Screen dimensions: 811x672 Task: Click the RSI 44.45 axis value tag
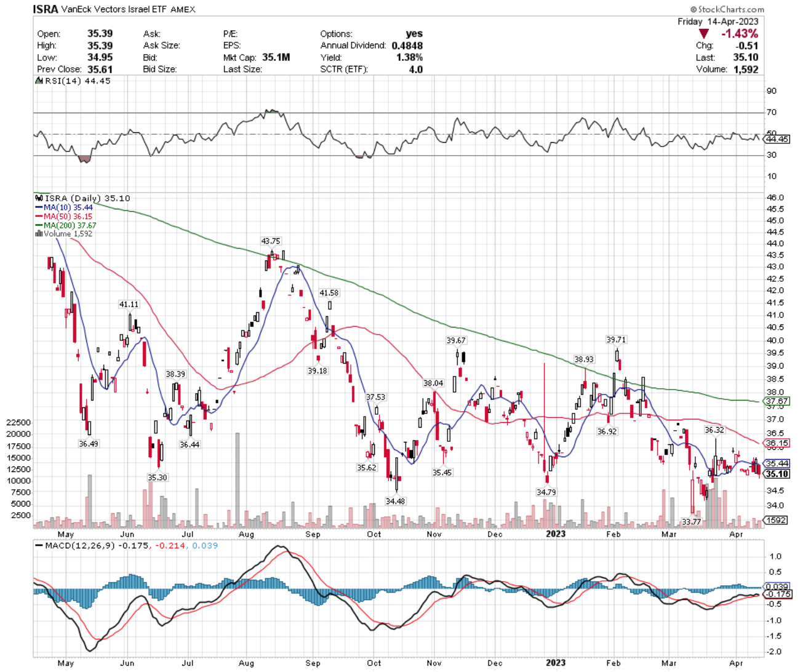(x=777, y=139)
